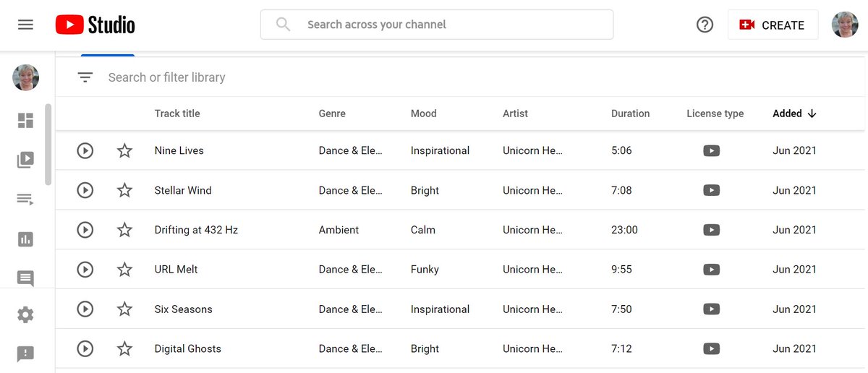Select the Funky mood cell
The height and width of the screenshot is (373, 868).
click(x=425, y=269)
